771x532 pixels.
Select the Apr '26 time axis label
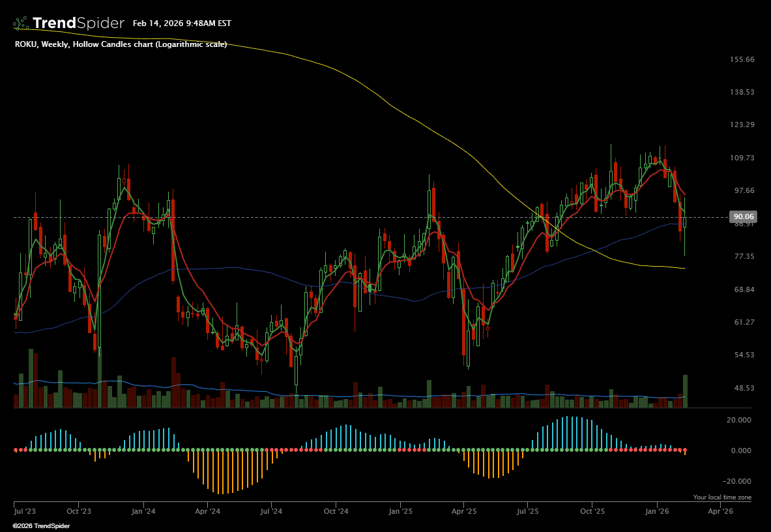720,512
